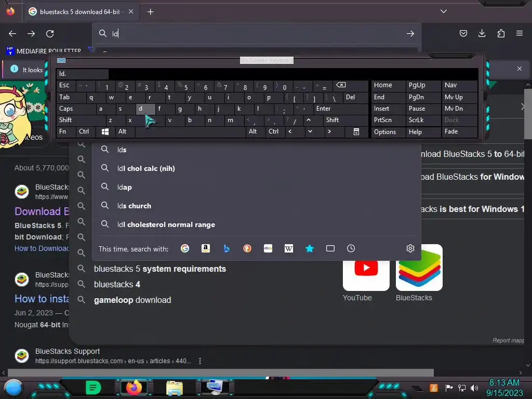Search this time with Google

click(x=185, y=248)
